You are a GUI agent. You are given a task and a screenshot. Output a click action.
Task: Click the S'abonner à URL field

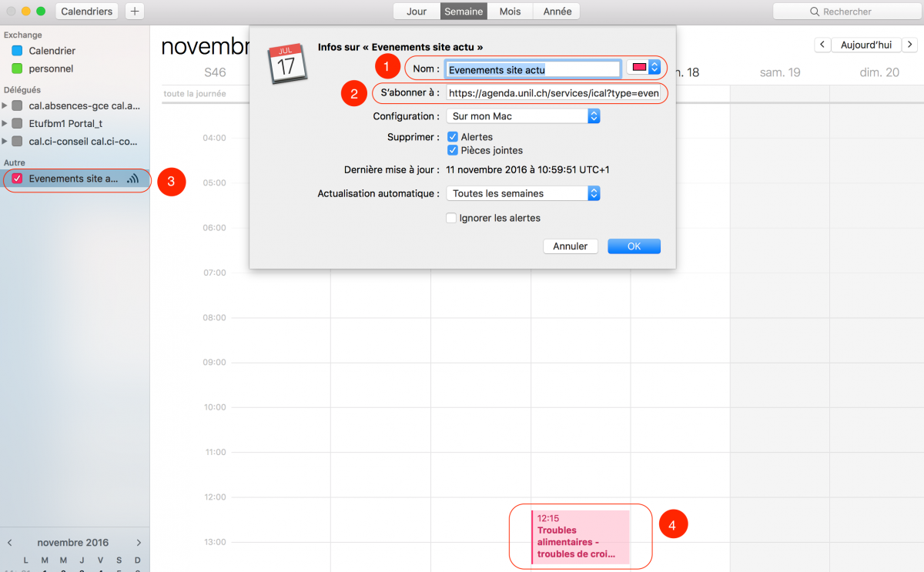pos(553,93)
